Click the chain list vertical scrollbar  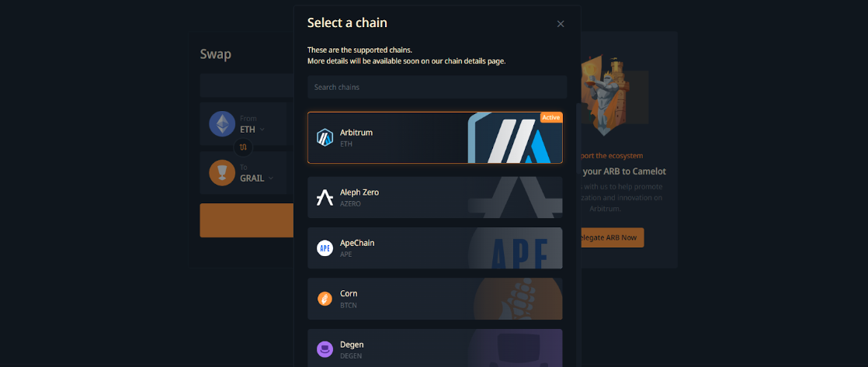[578, 138]
